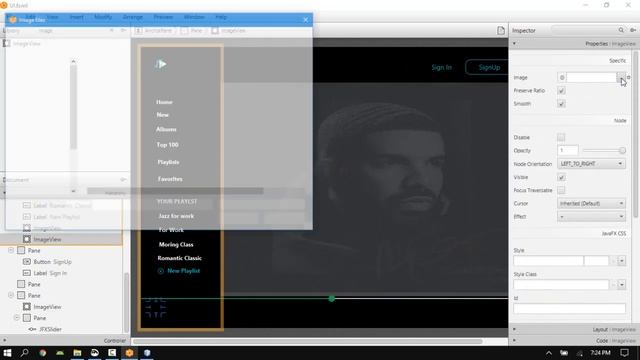Screen dimensions: 640x360
Task: Click Sign In in the design preview
Action: point(441,67)
